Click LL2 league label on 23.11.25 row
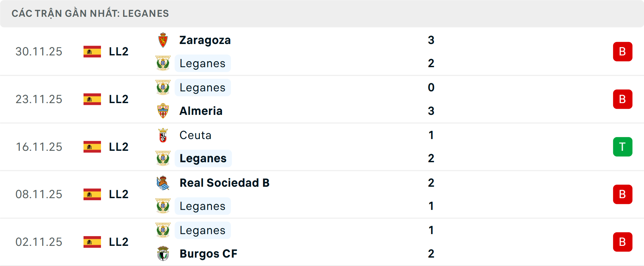 pos(119,99)
